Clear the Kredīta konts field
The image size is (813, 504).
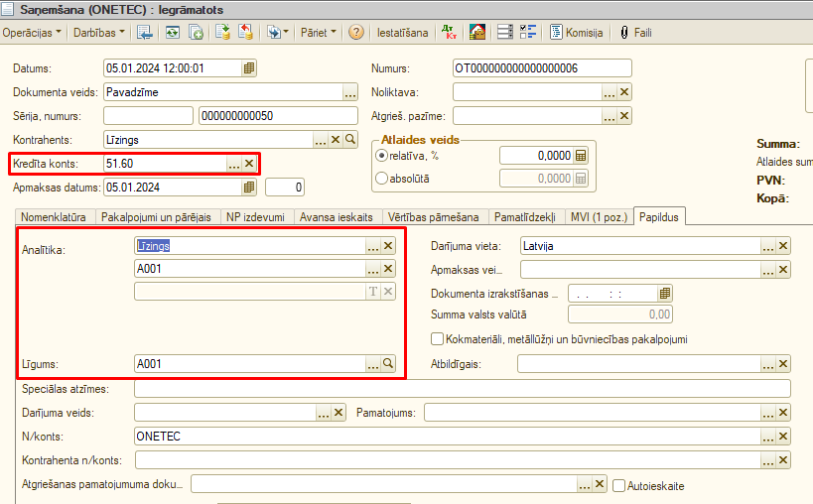click(249, 164)
